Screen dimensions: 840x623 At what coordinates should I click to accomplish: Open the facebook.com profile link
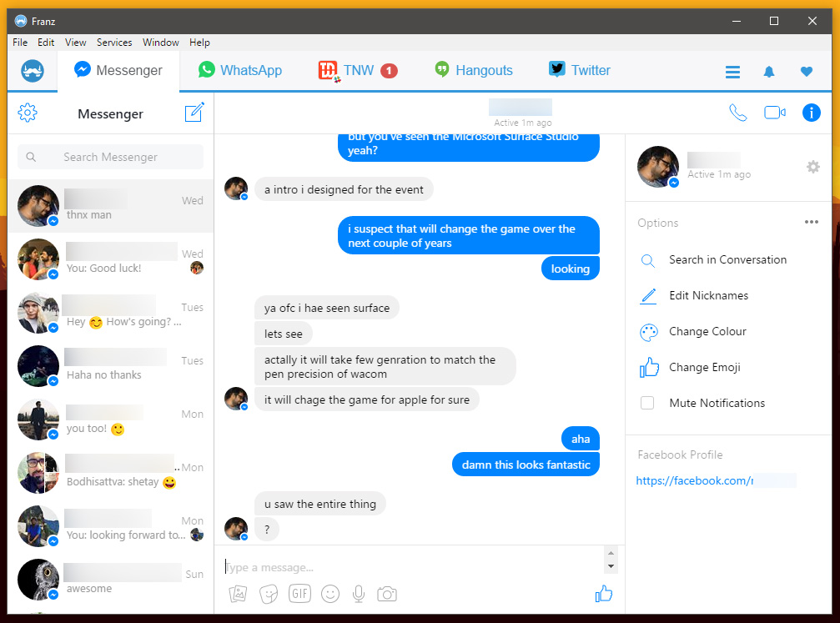[x=694, y=480]
